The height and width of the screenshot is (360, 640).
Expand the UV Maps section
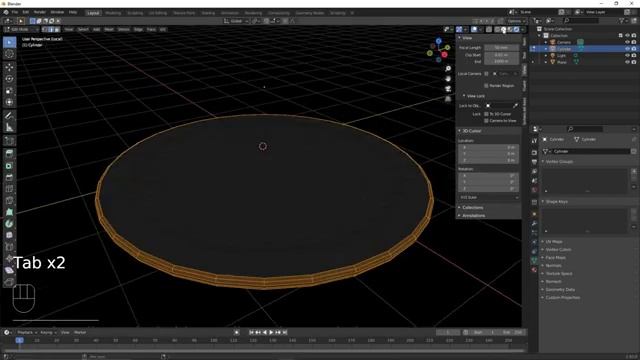(554, 242)
